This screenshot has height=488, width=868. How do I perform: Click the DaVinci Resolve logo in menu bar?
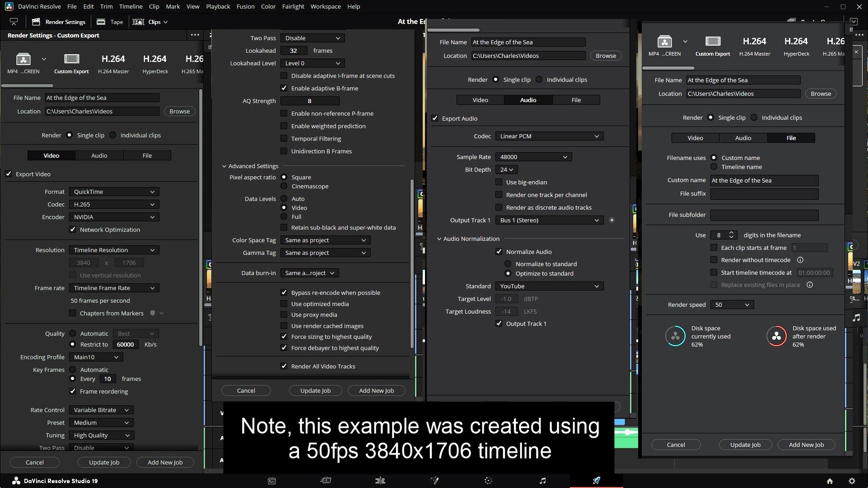9,6
